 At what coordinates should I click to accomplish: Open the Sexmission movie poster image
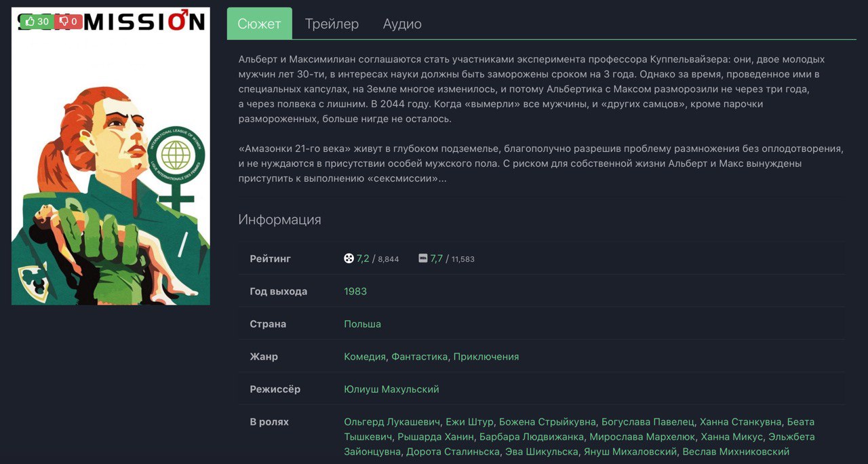111,156
